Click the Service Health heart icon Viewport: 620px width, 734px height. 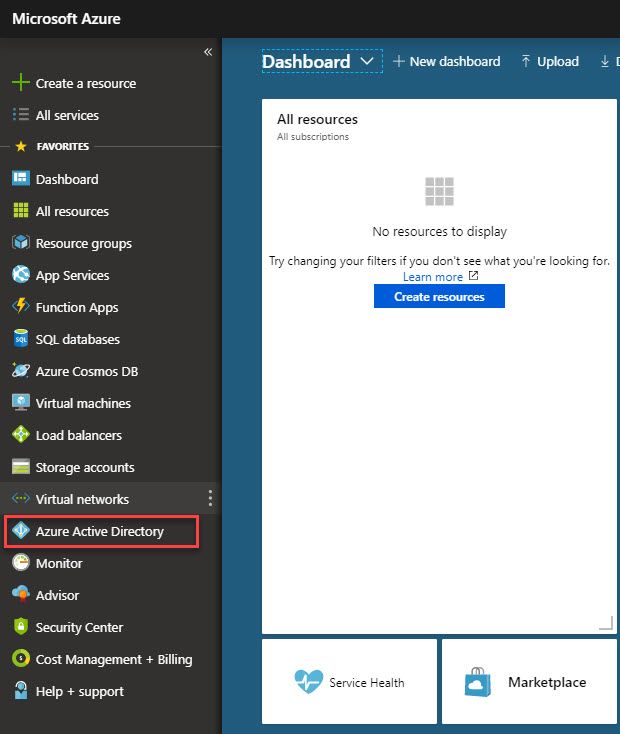(x=309, y=681)
